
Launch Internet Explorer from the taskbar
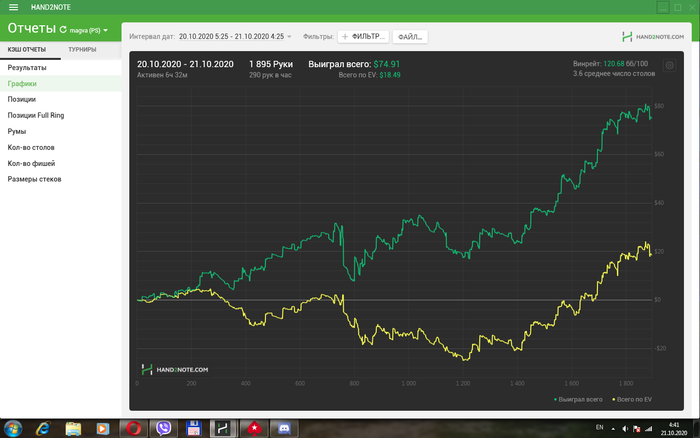coord(43,429)
